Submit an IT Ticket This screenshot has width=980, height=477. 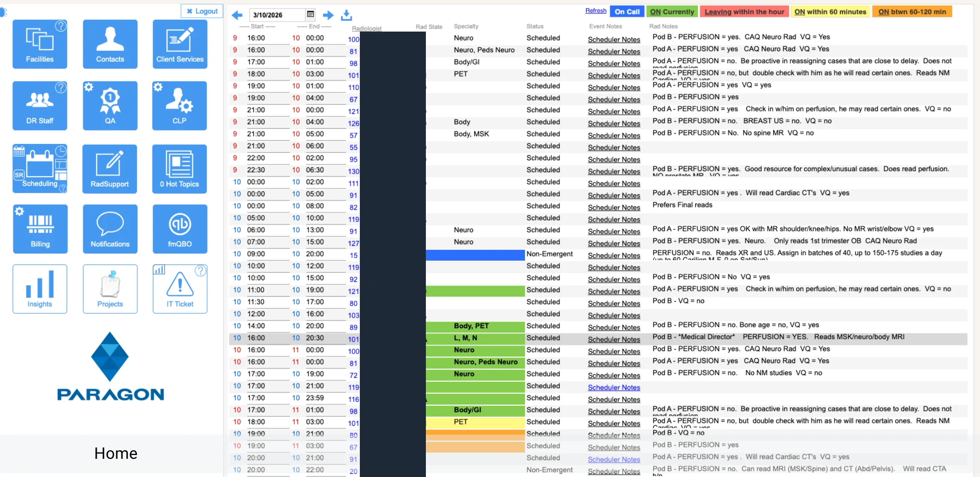[180, 289]
